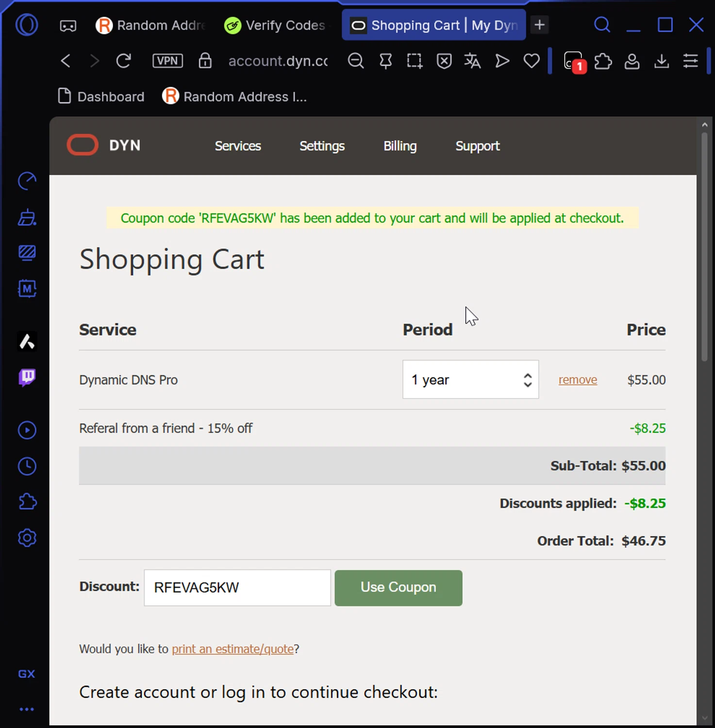Screen dimensions: 715x728
Task: Toggle the VPN badge in address bar
Action: click(x=167, y=61)
